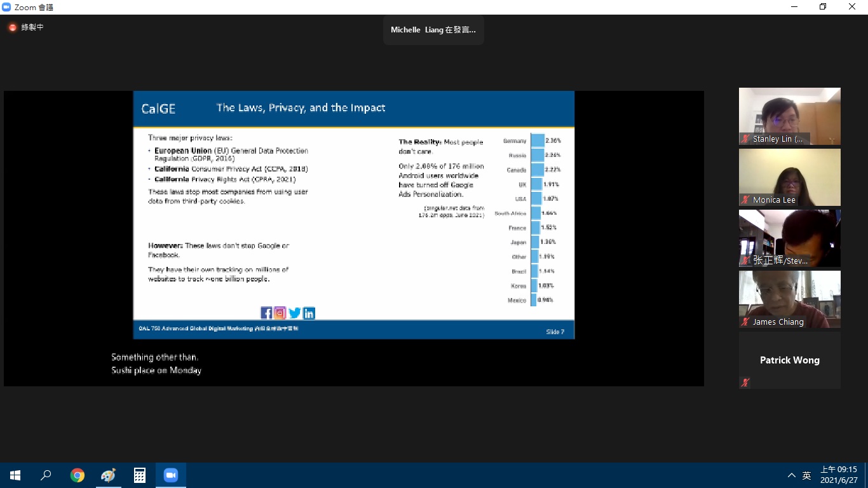Click the Zoom icon in the taskbar
Viewport: 868px width, 488px height.
point(170,475)
